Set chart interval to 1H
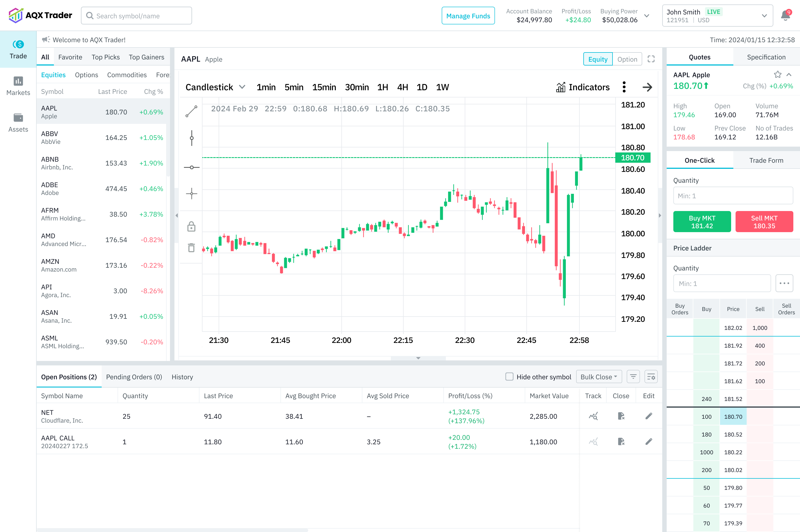This screenshot has height=532, width=800. pos(382,87)
